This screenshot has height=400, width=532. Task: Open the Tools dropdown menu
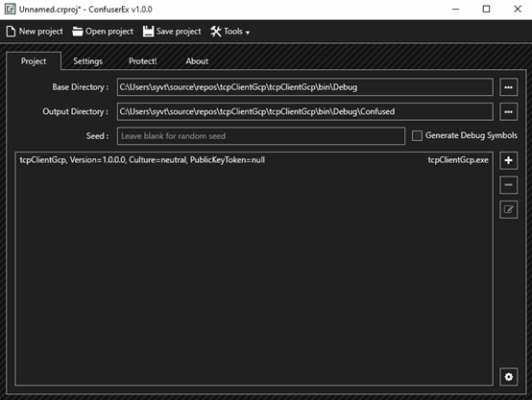point(230,32)
